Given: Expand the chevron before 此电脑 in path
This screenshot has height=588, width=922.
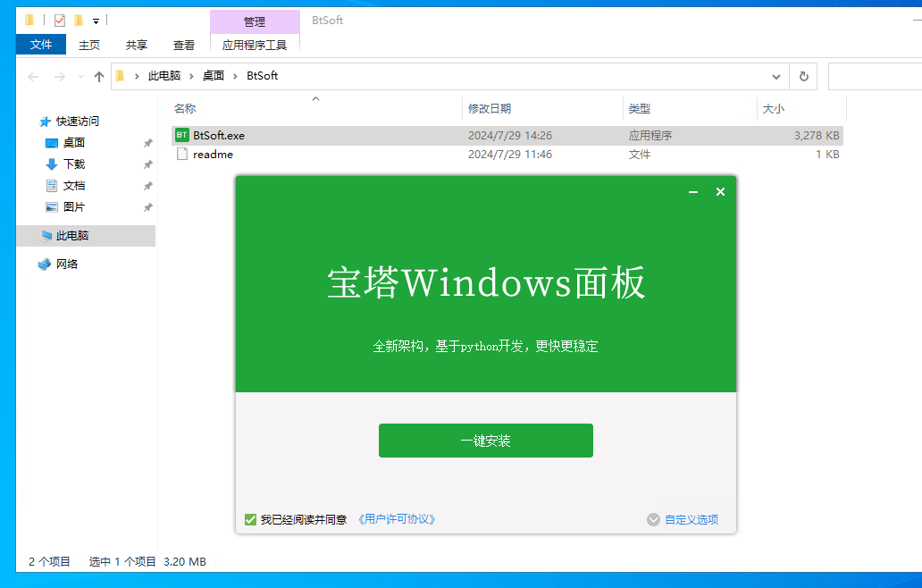Looking at the screenshot, I should pyautogui.click(x=137, y=76).
